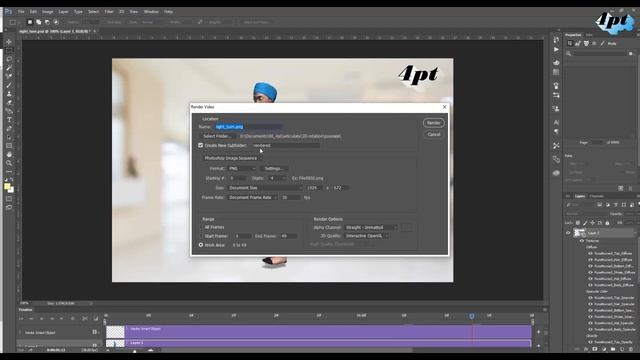Screen dimensions: 640x360
Task: Open the Image menu
Action: 47,11
